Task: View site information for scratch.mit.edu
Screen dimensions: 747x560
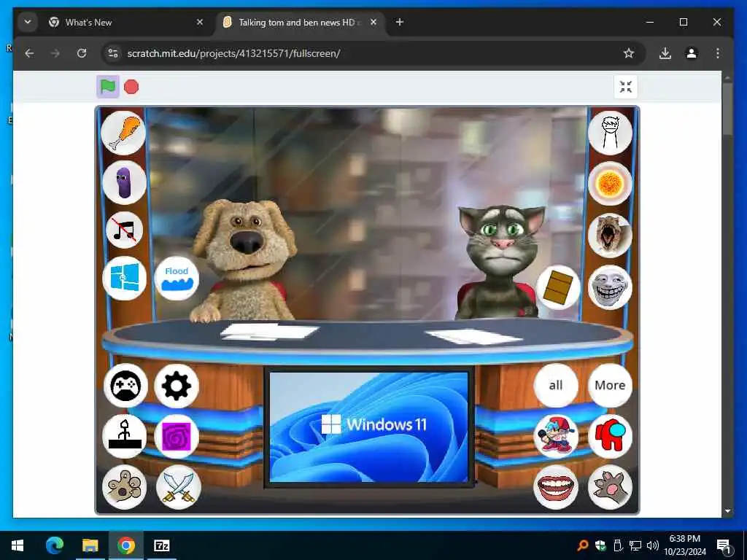Action: (113, 53)
